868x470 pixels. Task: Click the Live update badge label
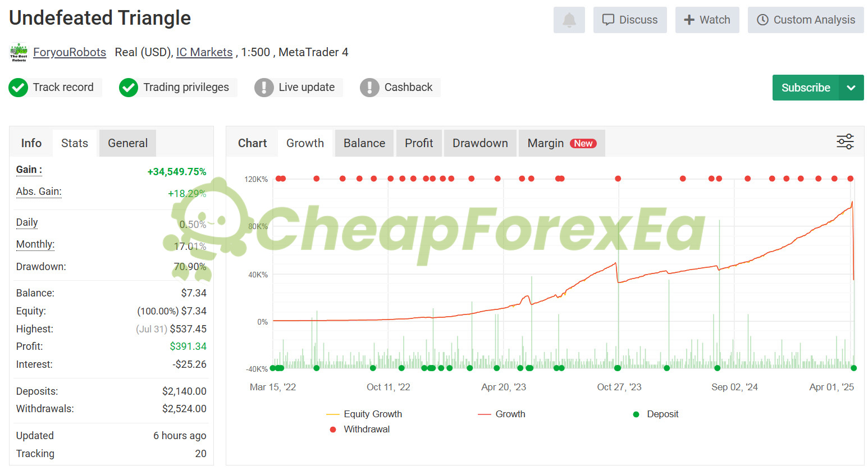[307, 87]
